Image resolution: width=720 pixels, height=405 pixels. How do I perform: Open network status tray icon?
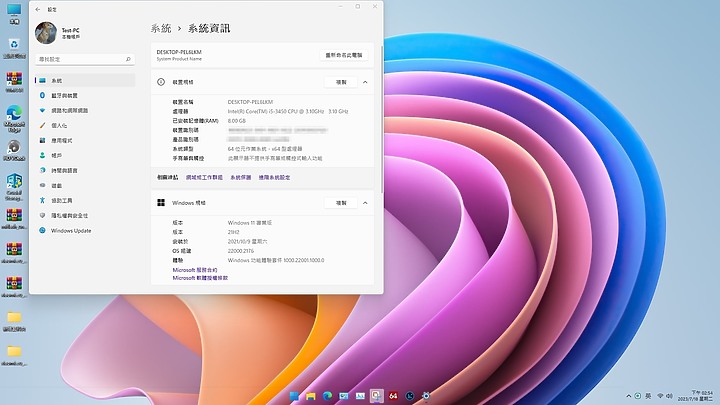click(660, 396)
